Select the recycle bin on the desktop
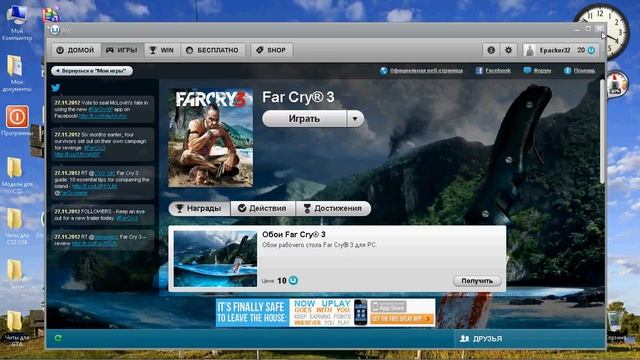This screenshot has width=640, height=360. (x=615, y=326)
